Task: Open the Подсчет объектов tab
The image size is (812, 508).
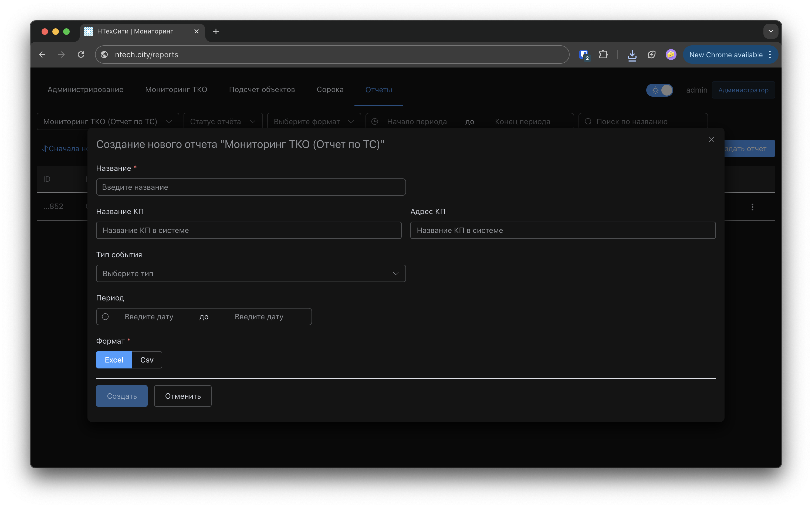Action: (x=262, y=90)
